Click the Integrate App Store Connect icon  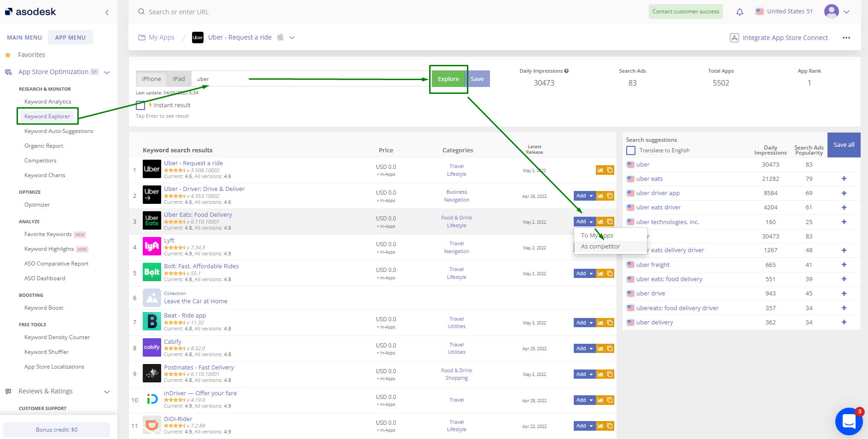[734, 38]
